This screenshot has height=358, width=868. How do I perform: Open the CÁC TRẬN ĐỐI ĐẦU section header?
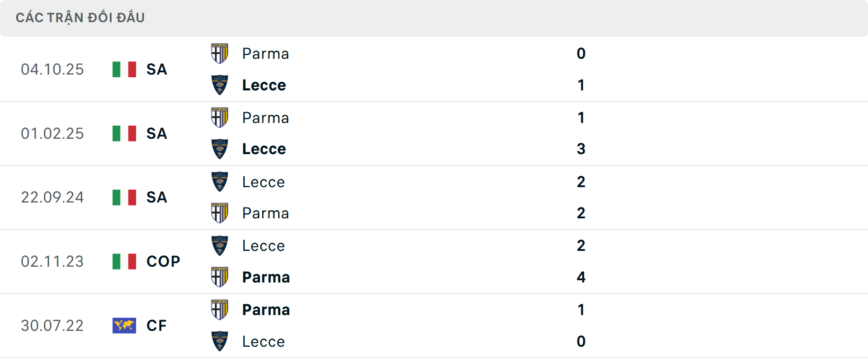pyautogui.click(x=80, y=17)
